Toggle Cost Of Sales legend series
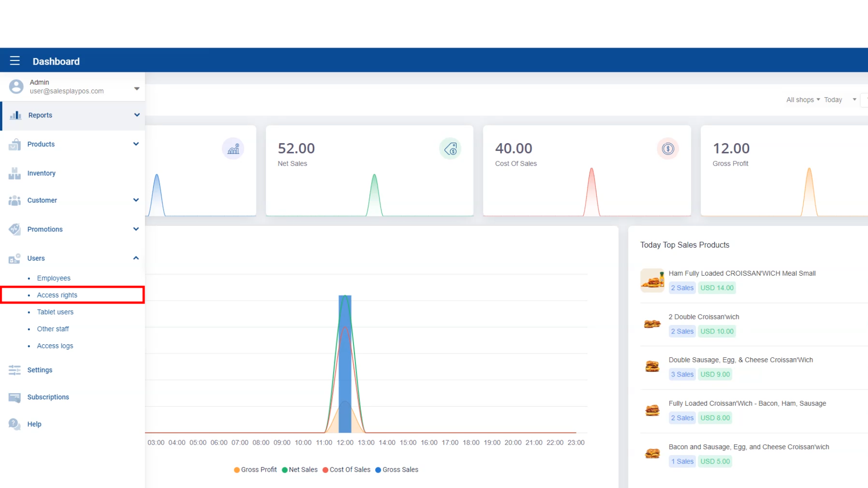868x488 pixels. click(347, 470)
